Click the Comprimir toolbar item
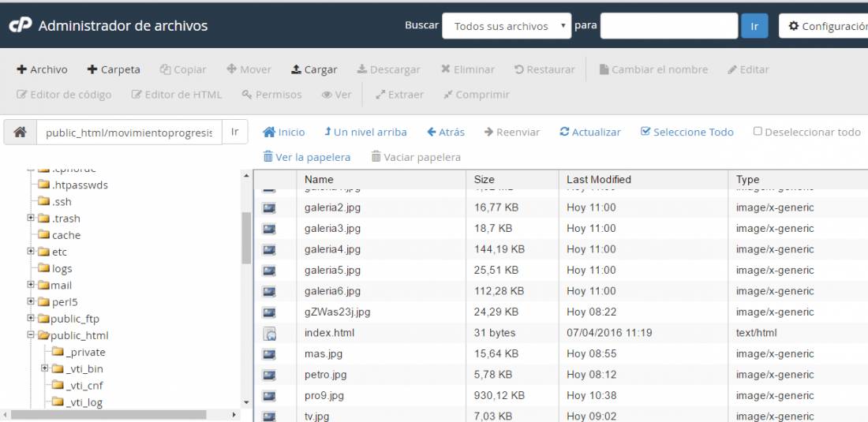Viewport: 868px width, 422px height. 477,95
